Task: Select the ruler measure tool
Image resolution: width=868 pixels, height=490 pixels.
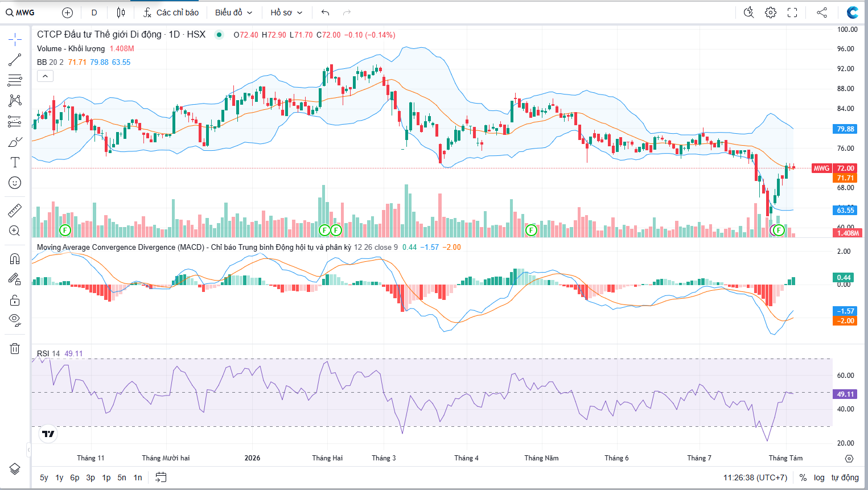Action: (x=15, y=211)
